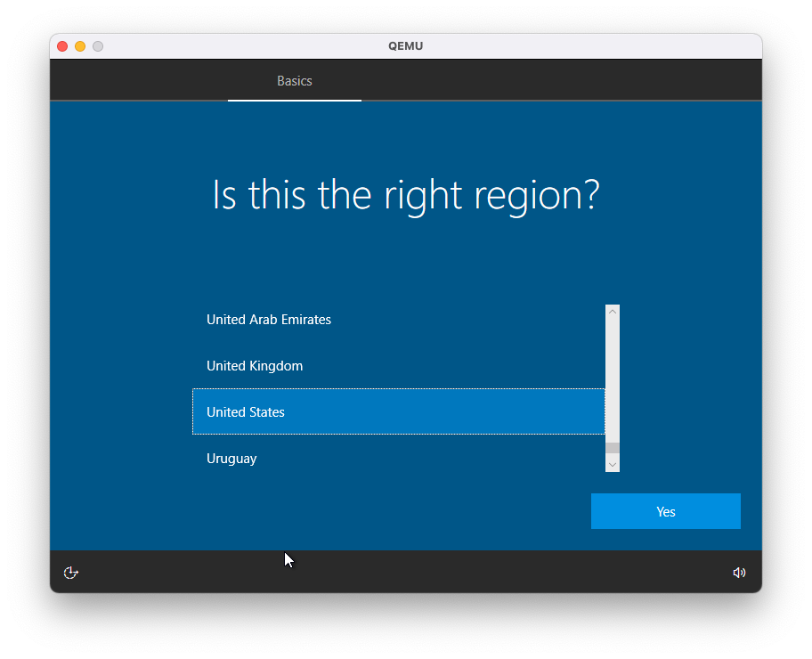Click the volume speaker icon
This screenshot has height=659, width=812.
[739, 573]
